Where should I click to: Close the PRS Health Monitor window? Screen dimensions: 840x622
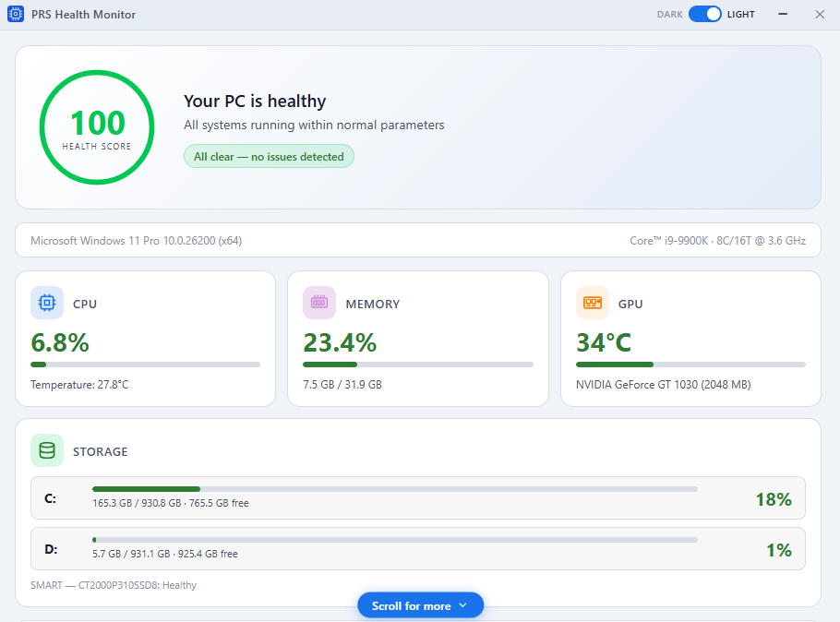coord(820,15)
